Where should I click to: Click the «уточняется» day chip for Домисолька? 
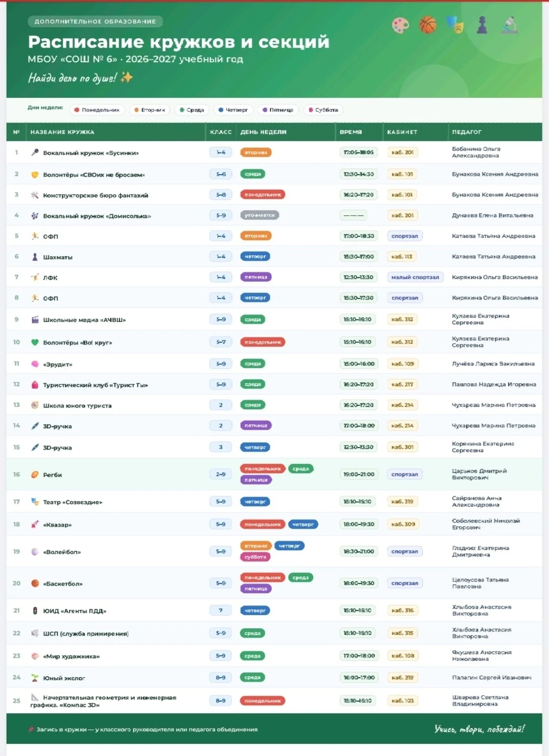[x=259, y=215]
